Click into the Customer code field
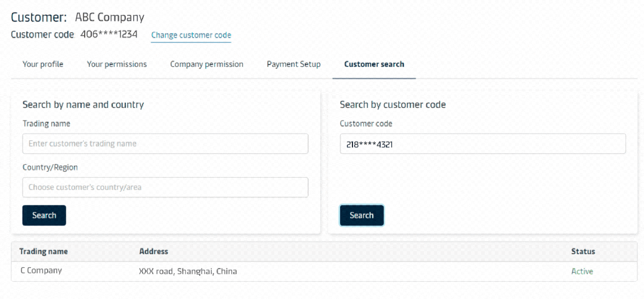The height and width of the screenshot is (299, 644). [482, 144]
